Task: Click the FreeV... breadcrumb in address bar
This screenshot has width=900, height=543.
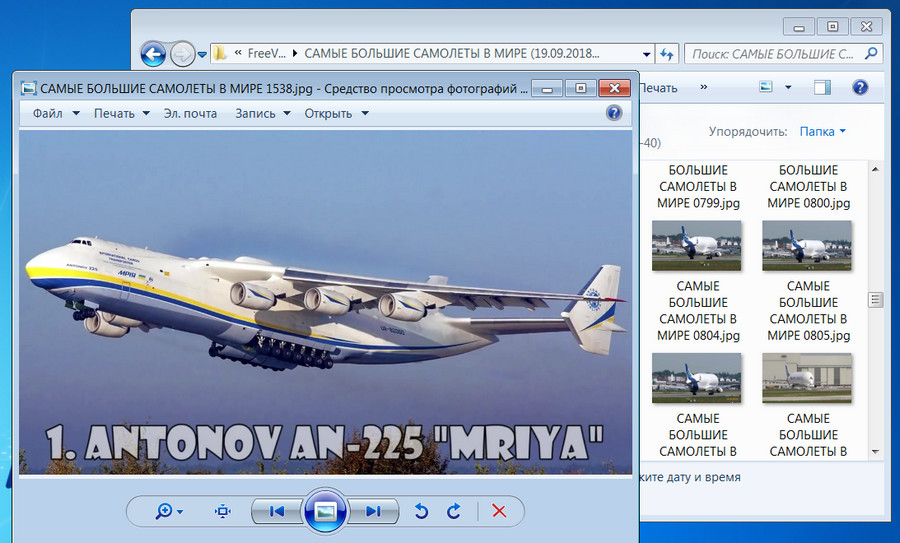Action: (266, 54)
